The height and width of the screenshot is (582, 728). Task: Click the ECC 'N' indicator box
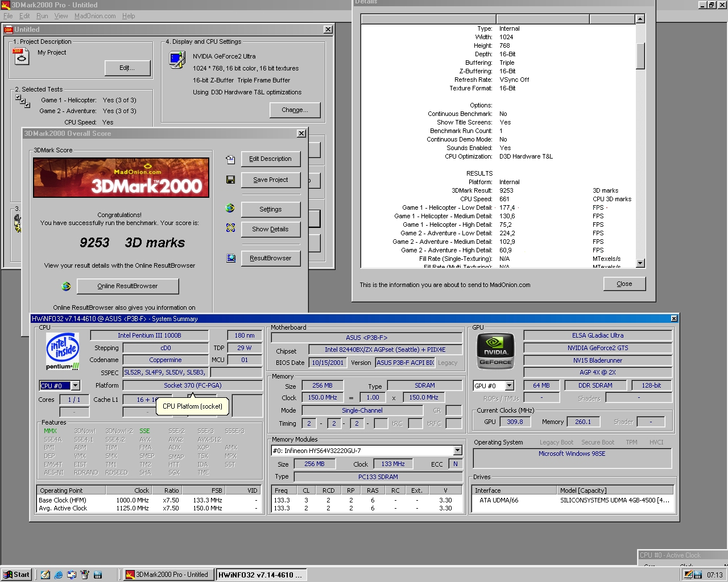[x=455, y=464]
